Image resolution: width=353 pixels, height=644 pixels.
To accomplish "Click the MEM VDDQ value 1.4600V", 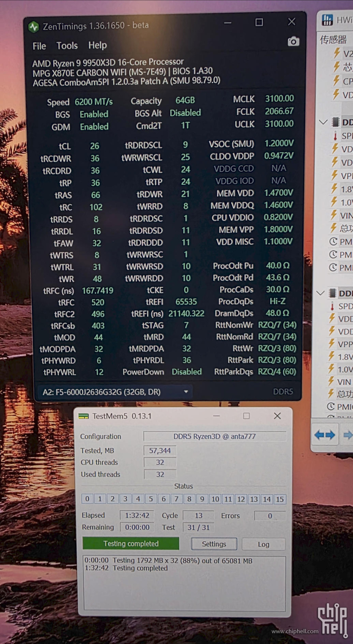I will point(279,205).
